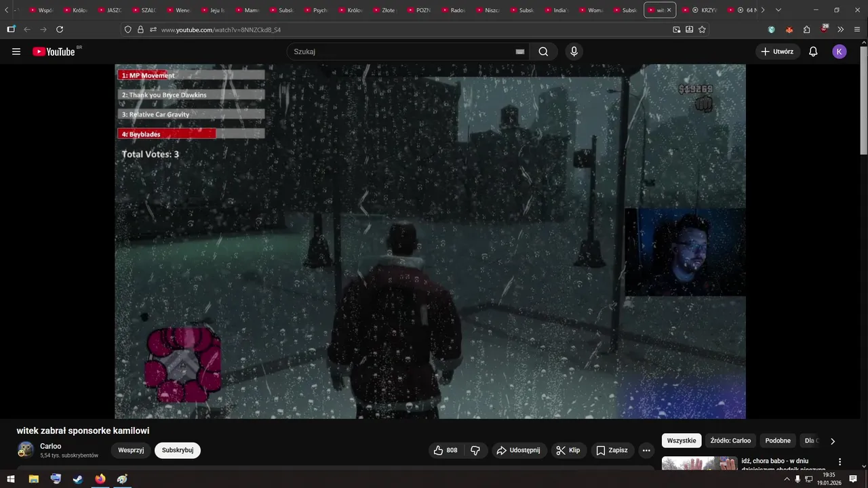Close the active 'wit' tab
This screenshot has width=868, height=488.
pyautogui.click(x=669, y=10)
